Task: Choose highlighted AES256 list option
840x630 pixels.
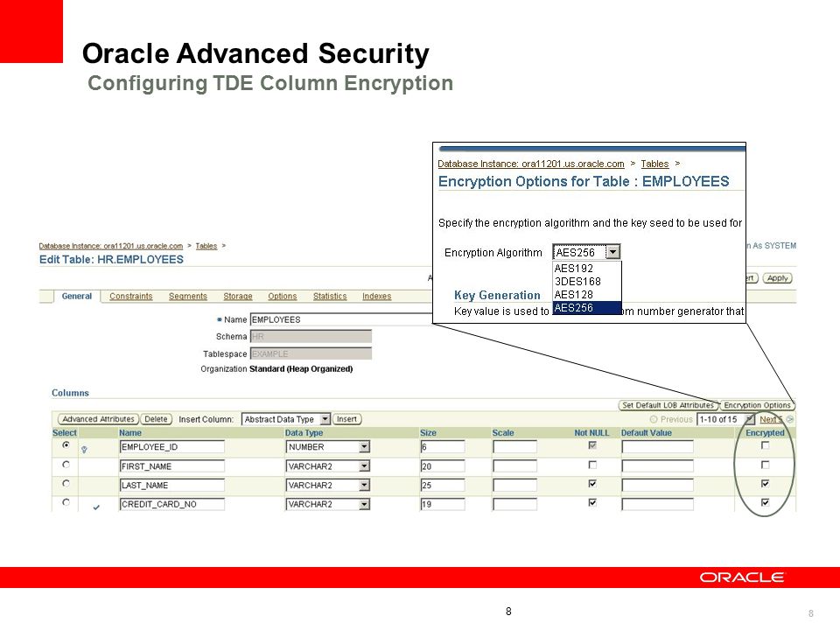Action: 586,307
